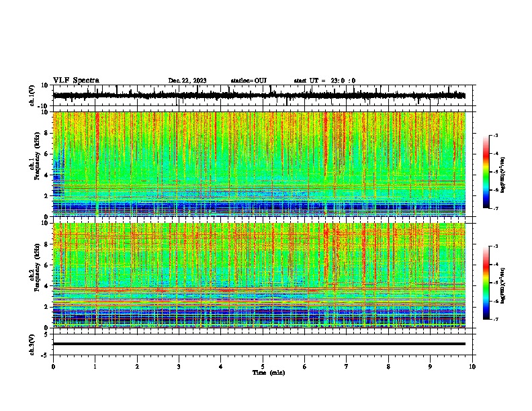Click the "4" tick on the Time axis
Viewport: 532px width, 411px height.
click(221, 367)
